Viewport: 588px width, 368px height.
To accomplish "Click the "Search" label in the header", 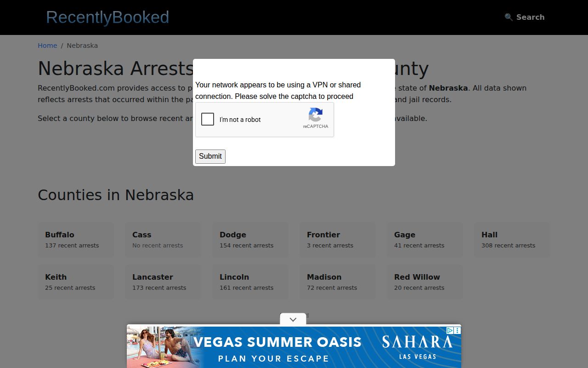I will point(530,17).
